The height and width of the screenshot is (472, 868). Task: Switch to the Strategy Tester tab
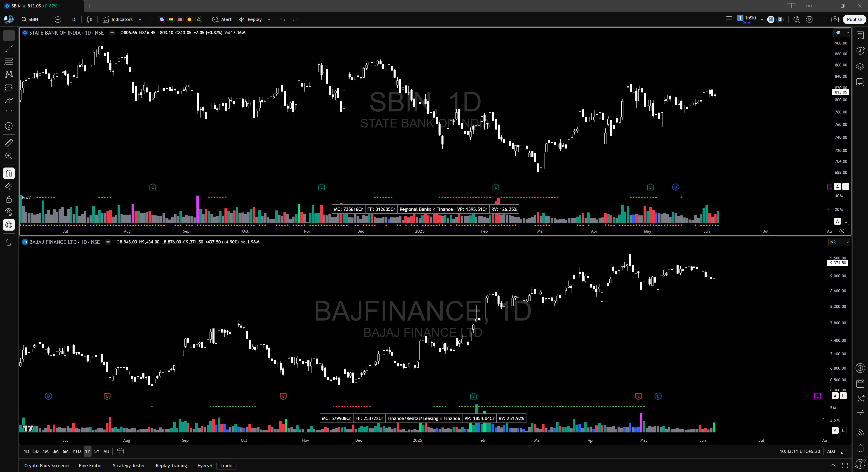129,466
